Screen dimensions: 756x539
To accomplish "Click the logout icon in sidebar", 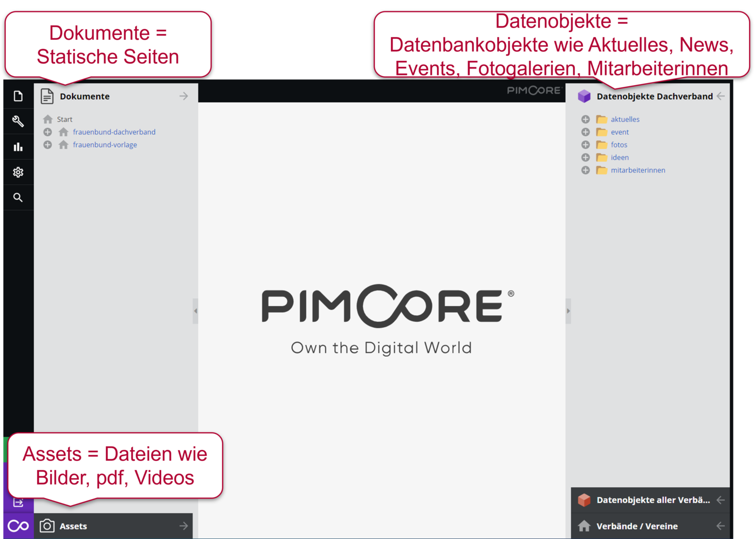I will tap(18, 503).
